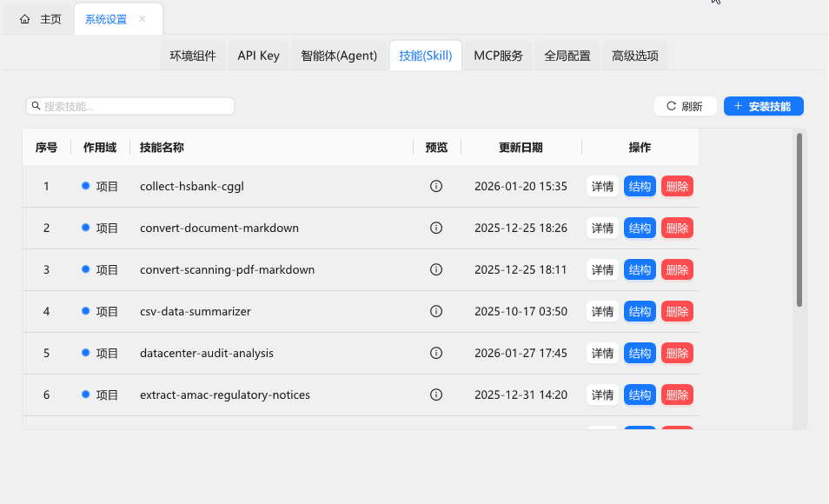Click 结构 button for csv-data-summarizer
This screenshot has height=504, width=829.
(640, 311)
